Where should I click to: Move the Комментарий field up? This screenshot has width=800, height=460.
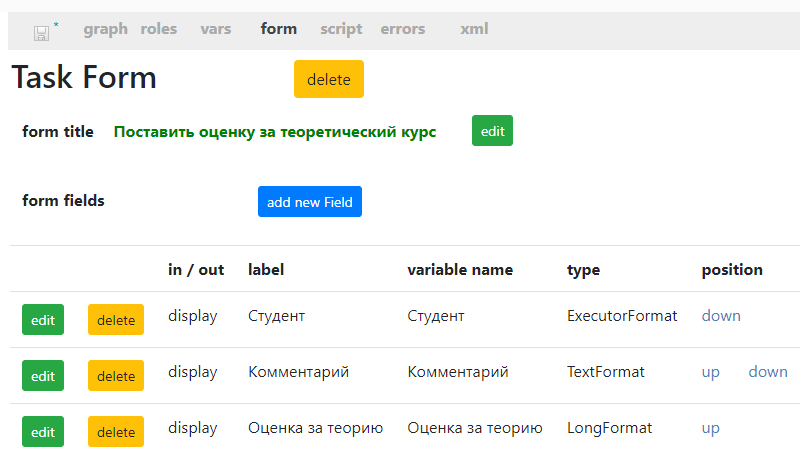click(x=710, y=372)
